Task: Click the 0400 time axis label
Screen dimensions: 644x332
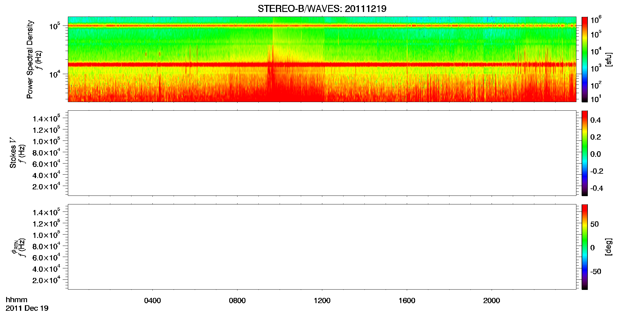Action: click(x=152, y=301)
